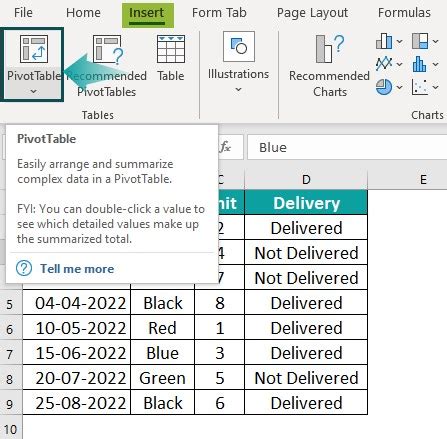Image resolution: width=447 pixels, height=439 pixels.
Task: Select the Green cell in row 8
Action: click(163, 378)
